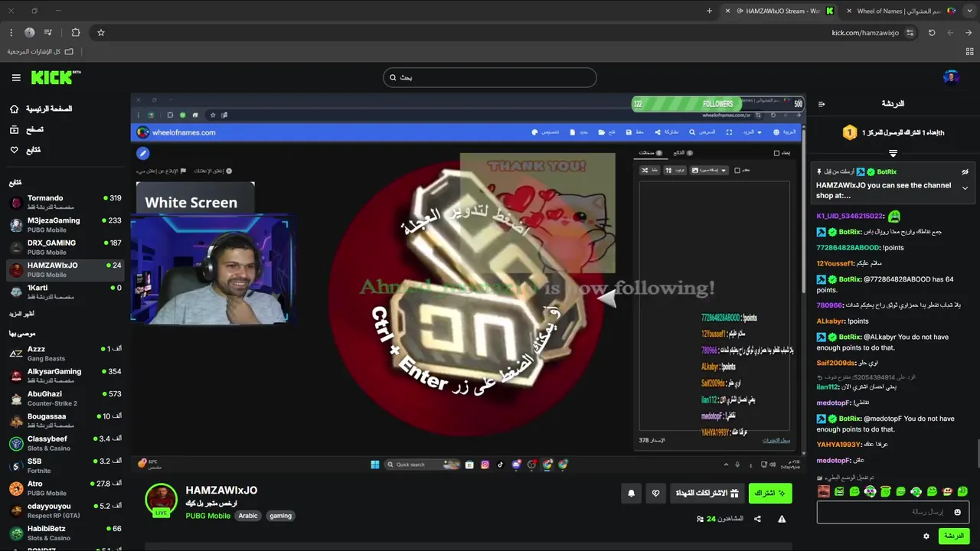Open the Chrome extensions puzzle icon
Image resolution: width=980 pixels, height=551 pixels.
[x=75, y=33]
